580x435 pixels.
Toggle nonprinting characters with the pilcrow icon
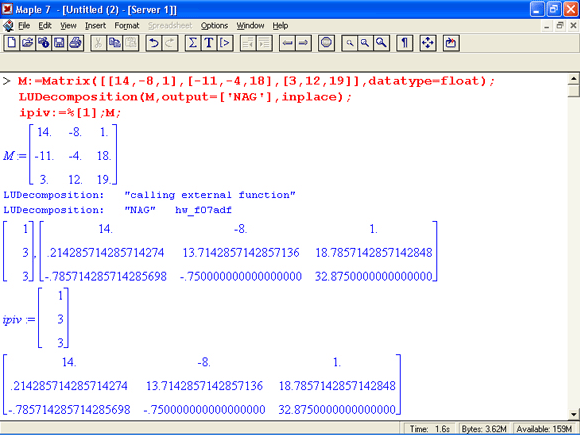[x=405, y=43]
